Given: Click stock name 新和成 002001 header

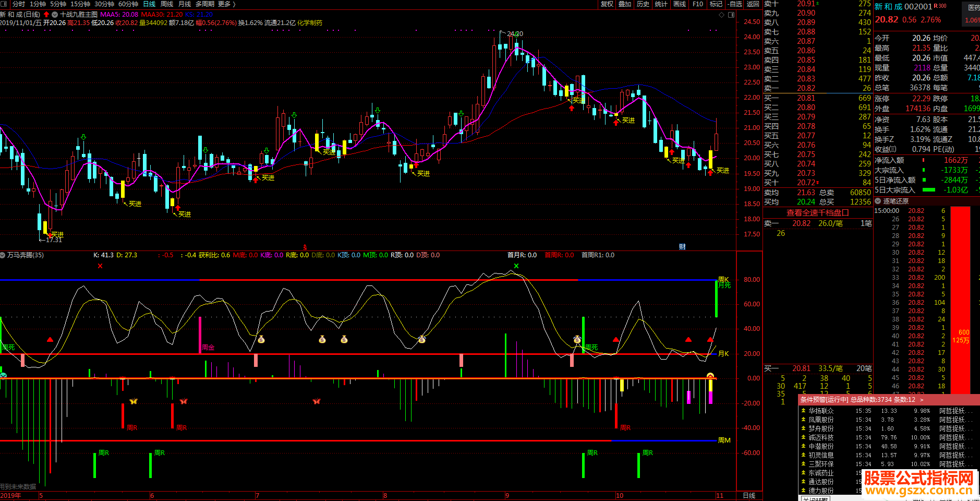Looking at the screenshot, I should point(903,7).
